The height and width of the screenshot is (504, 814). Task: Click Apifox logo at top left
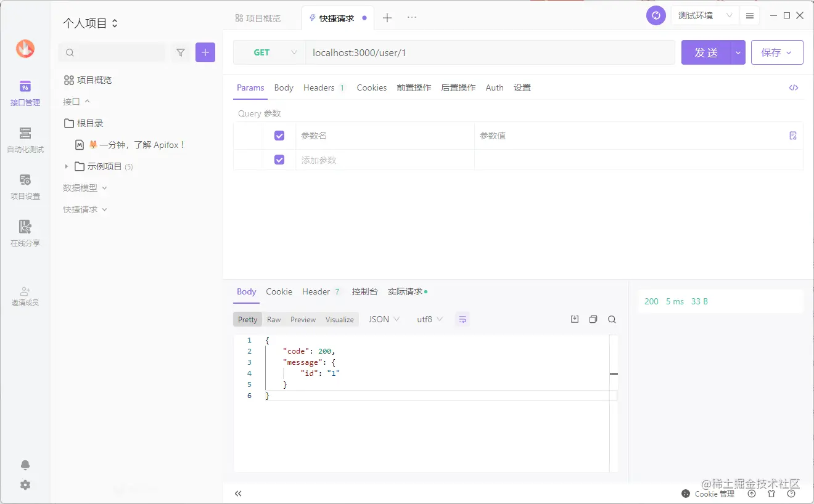(25, 49)
